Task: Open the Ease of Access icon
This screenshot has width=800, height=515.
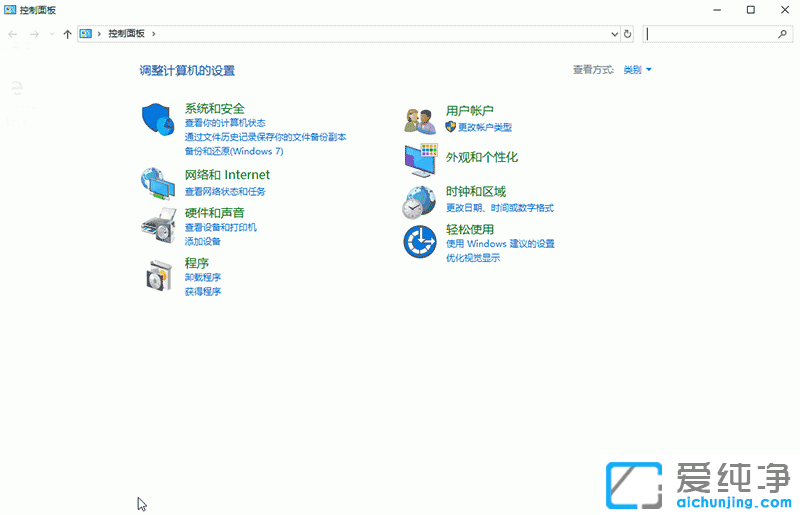Action: [x=419, y=242]
